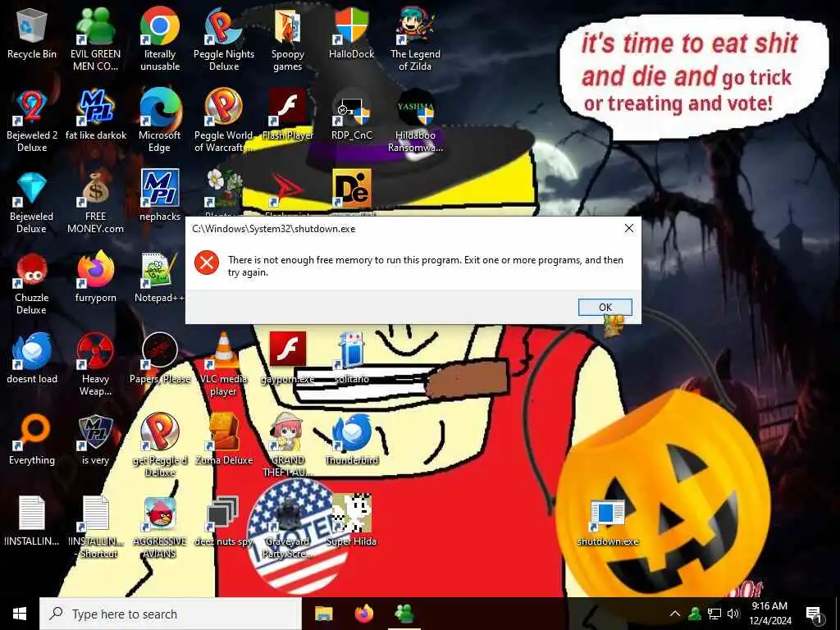This screenshot has height=630, width=840.
Task: Open the Recycle Bin desktop icon
Action: pos(32,34)
